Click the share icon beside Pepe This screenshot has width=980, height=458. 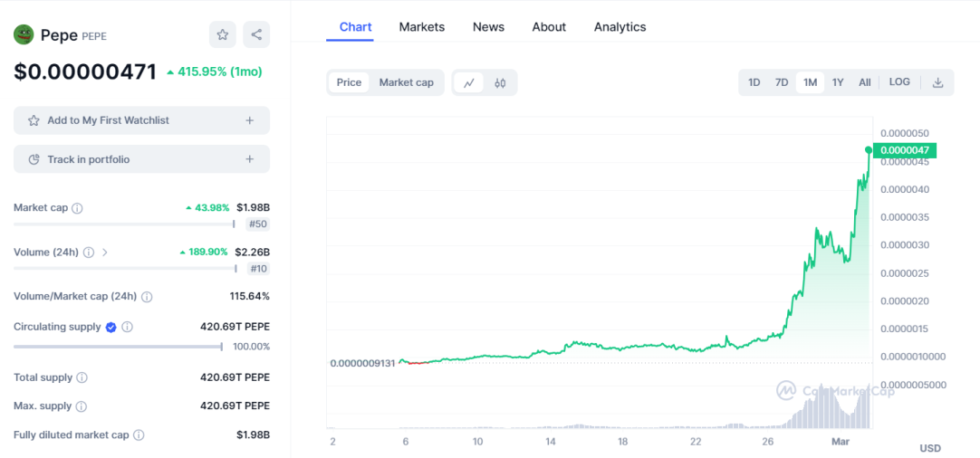[256, 34]
